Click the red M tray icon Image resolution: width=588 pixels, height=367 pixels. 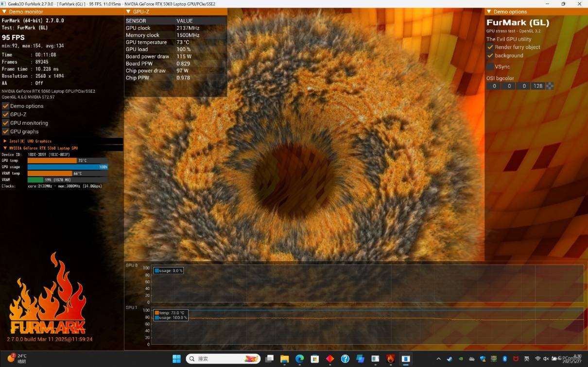(516, 359)
